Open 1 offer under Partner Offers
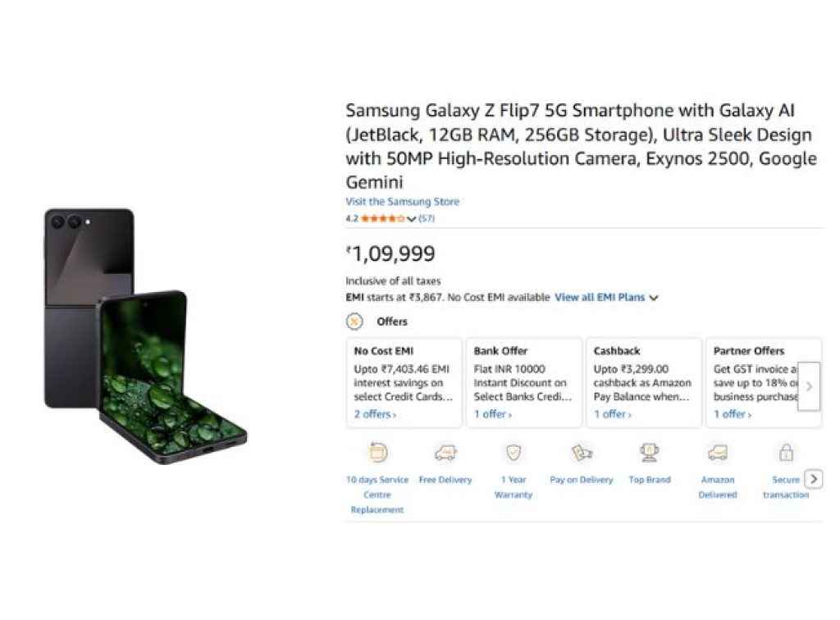The height and width of the screenshot is (620, 840). [730, 414]
